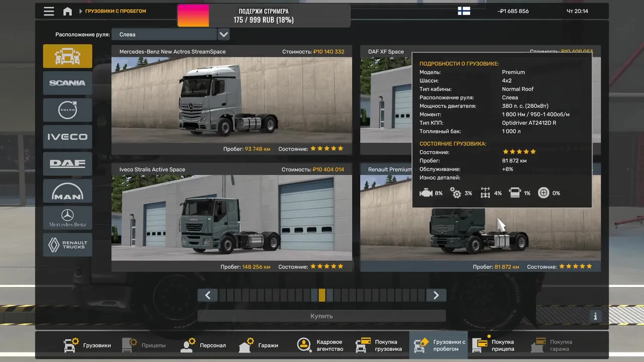Go to previous page of trucks
This screenshot has height=362, width=644.
click(207, 295)
